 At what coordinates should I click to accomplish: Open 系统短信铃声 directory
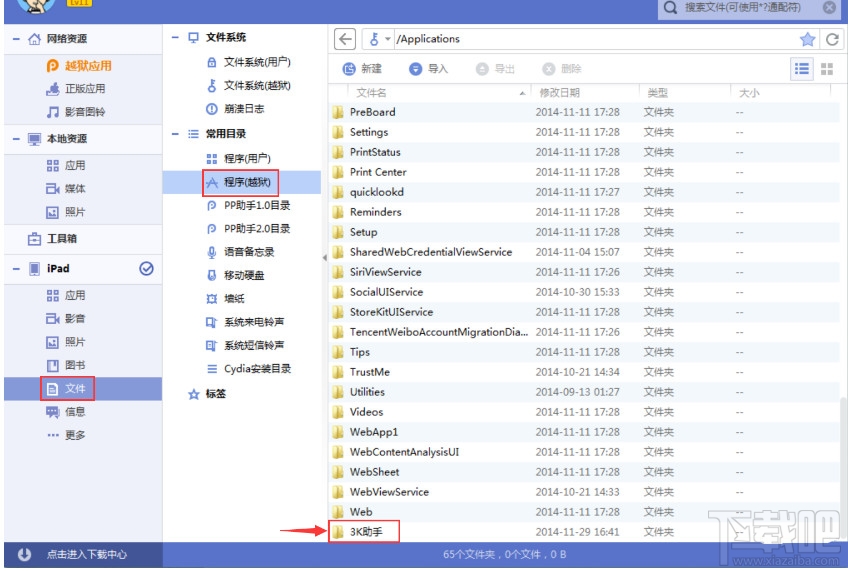click(245, 346)
